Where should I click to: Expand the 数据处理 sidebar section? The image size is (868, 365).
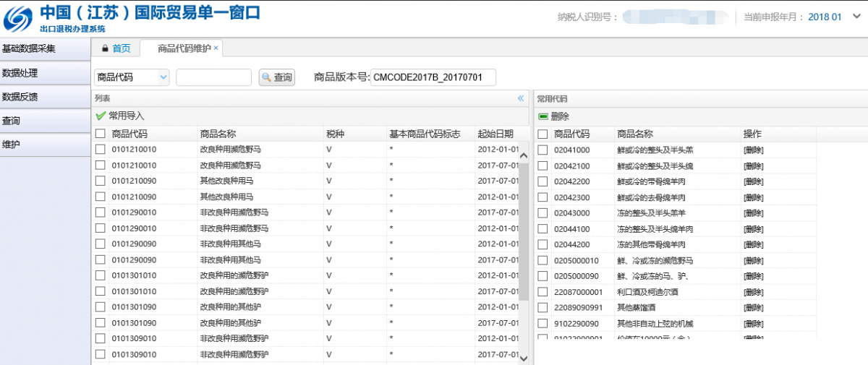pyautogui.click(x=45, y=73)
